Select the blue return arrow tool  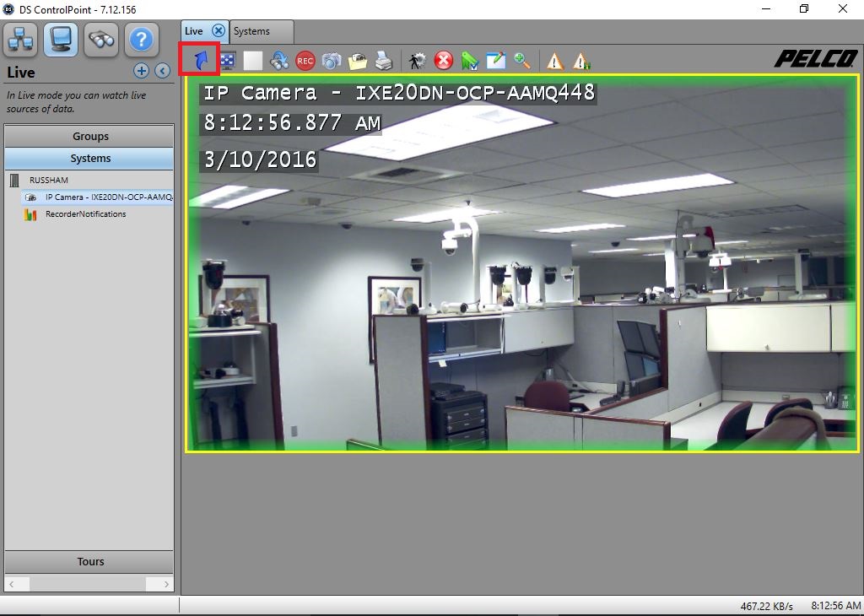pos(199,60)
